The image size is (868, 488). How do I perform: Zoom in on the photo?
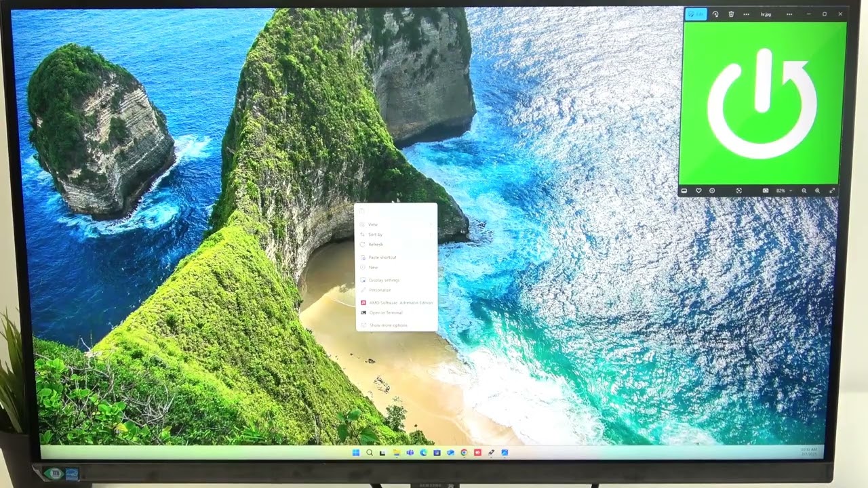tap(818, 191)
